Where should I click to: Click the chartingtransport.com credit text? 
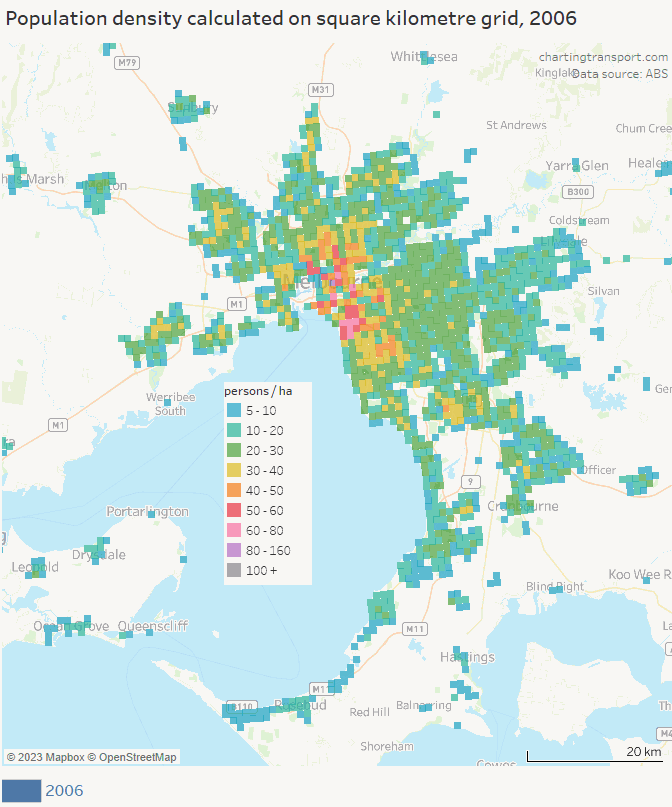coord(602,58)
